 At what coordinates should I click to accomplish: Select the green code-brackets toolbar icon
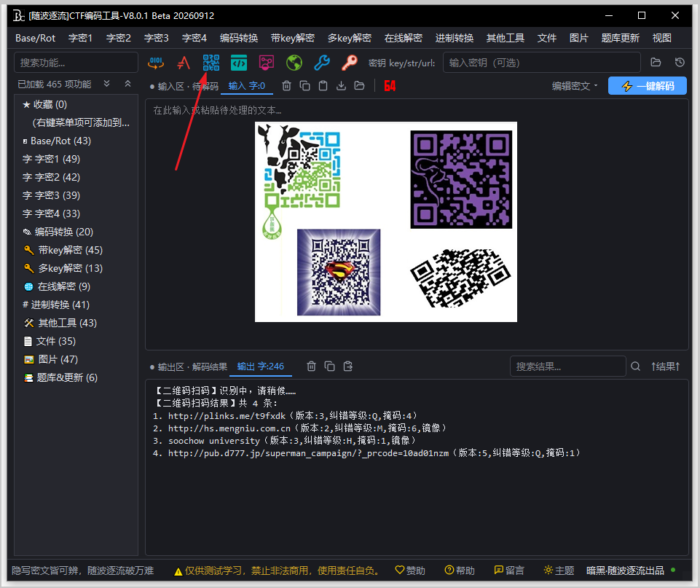pos(239,63)
